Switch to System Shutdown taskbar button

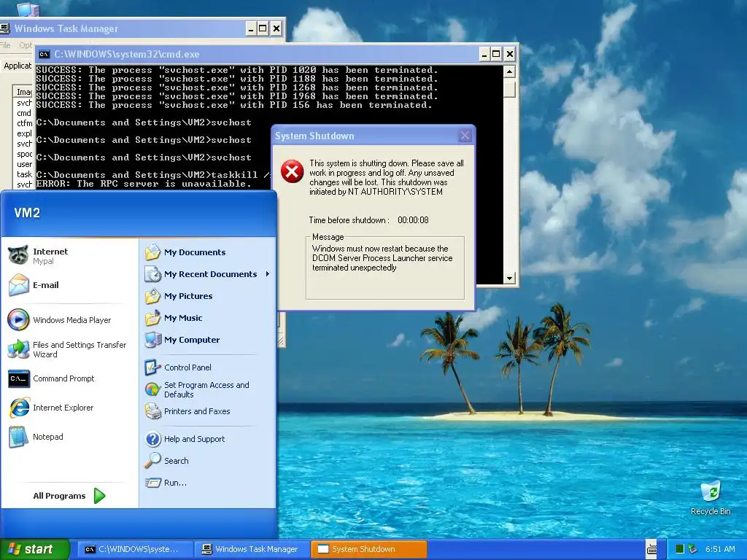click(x=368, y=549)
